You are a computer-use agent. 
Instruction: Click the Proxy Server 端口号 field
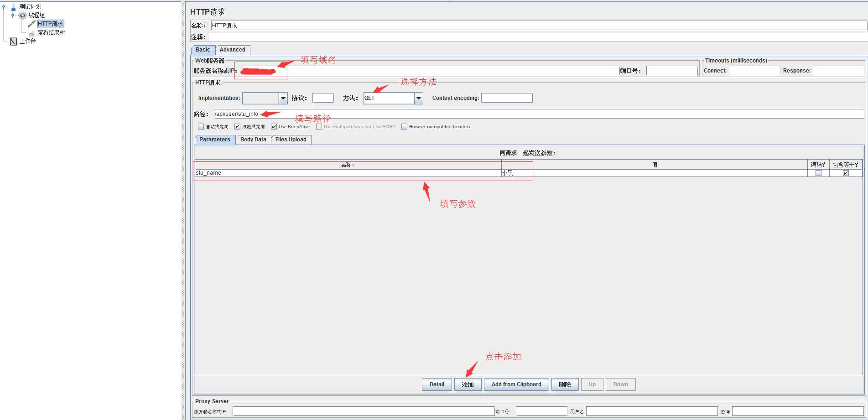541,411
